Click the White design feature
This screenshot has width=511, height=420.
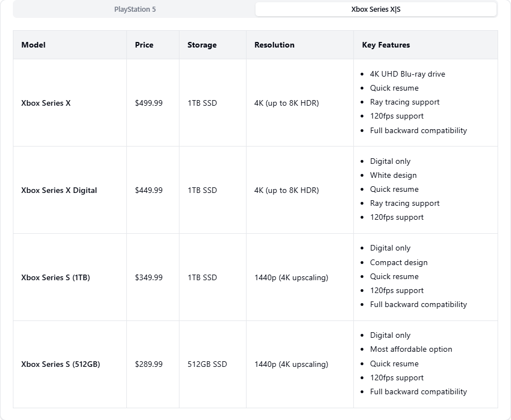tap(393, 176)
